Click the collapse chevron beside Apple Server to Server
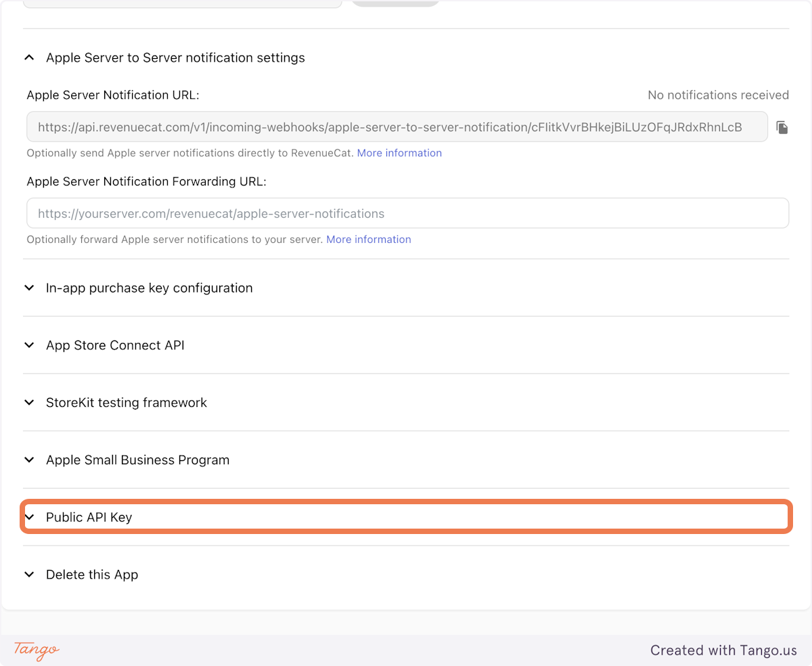 click(29, 58)
